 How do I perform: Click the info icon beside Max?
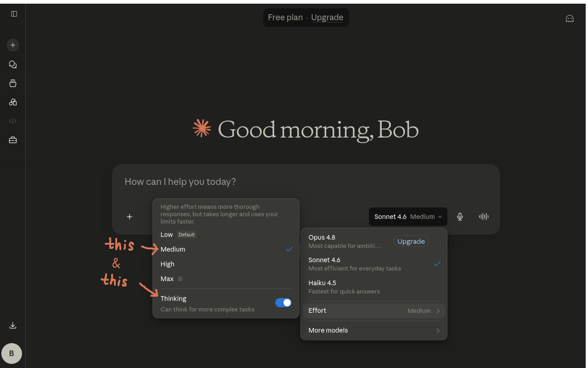[x=180, y=279]
